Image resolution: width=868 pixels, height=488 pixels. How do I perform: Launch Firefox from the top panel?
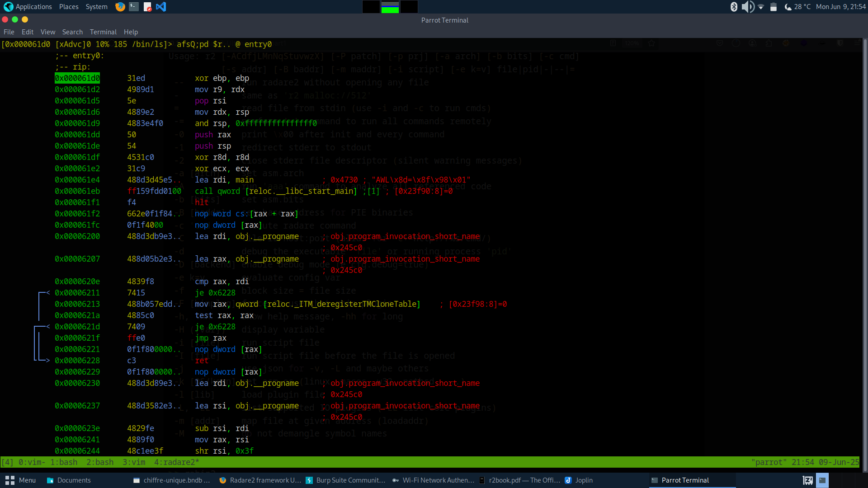click(x=120, y=7)
